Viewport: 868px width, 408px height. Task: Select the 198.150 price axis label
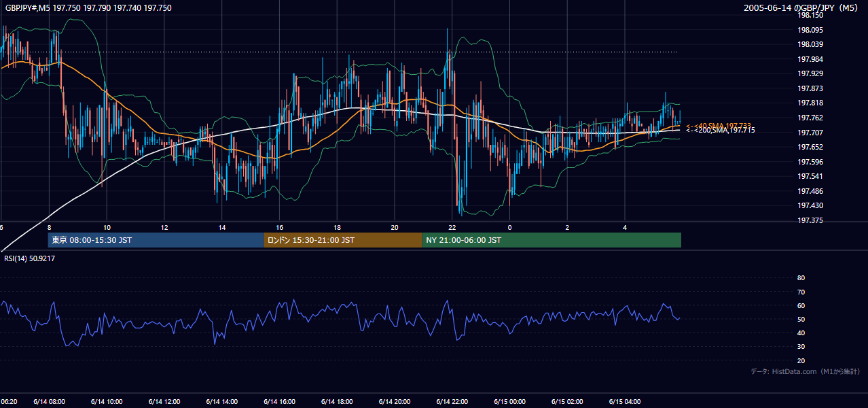[x=810, y=15]
